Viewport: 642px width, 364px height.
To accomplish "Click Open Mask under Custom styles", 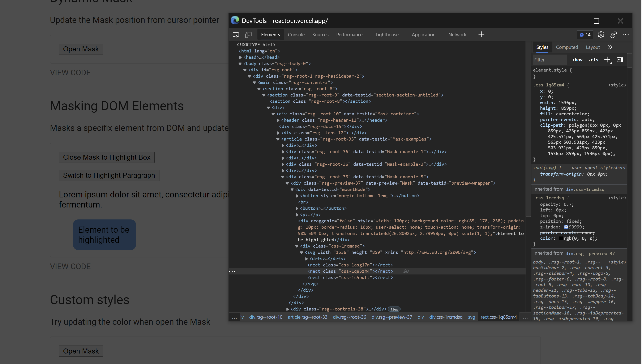I will [81, 351].
